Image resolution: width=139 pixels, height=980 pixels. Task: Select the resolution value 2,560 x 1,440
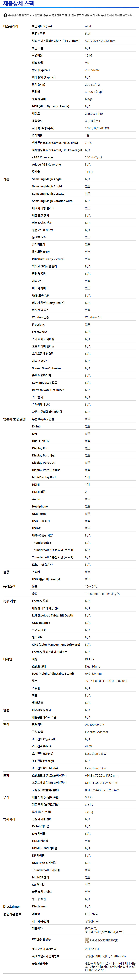point(94,114)
